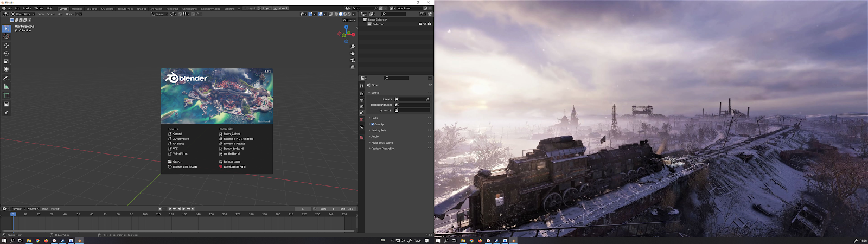
Task: Click the Windows Start button on taskbar
Action: coord(4,240)
